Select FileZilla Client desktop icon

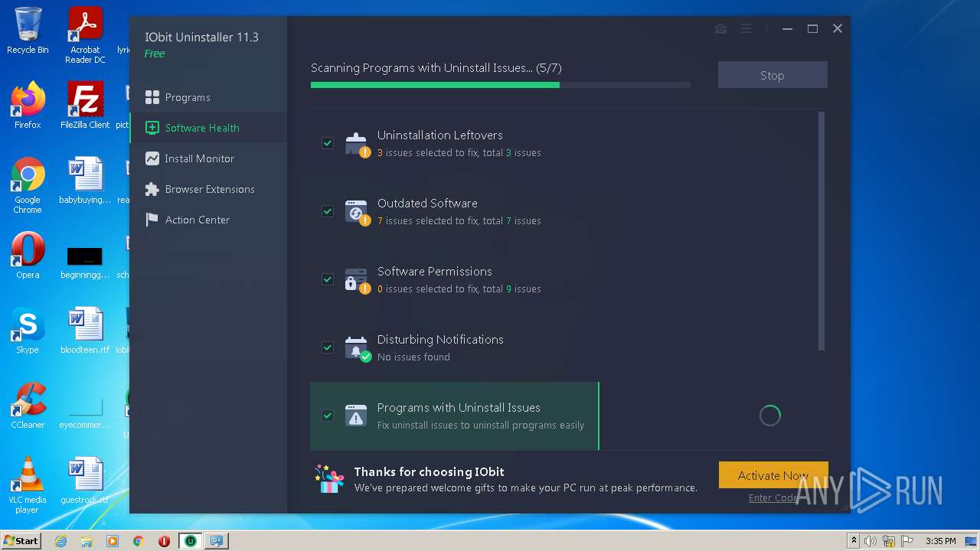[85, 106]
